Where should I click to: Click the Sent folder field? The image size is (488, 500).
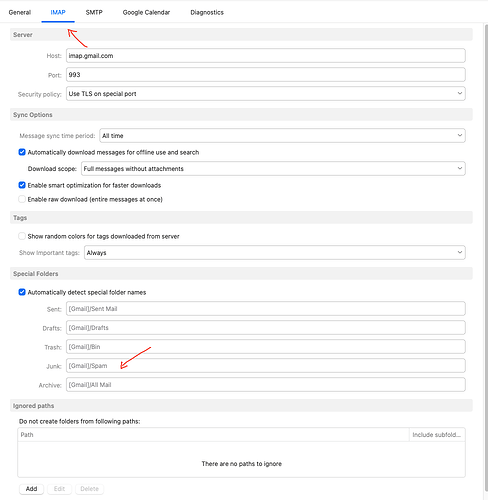[266, 309]
